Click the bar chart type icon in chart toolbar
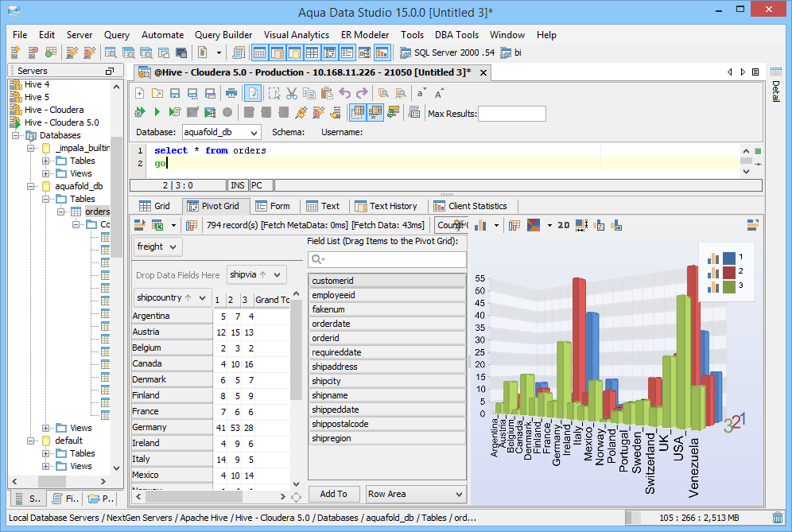The width and height of the screenshot is (792, 532). click(480, 225)
